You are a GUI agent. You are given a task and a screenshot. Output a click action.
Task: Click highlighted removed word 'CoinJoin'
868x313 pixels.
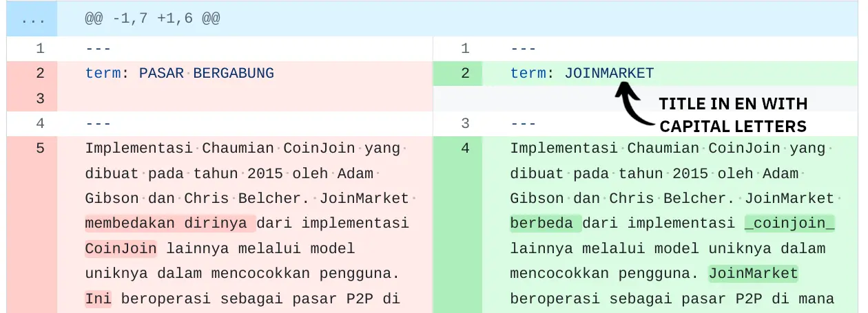pos(121,248)
